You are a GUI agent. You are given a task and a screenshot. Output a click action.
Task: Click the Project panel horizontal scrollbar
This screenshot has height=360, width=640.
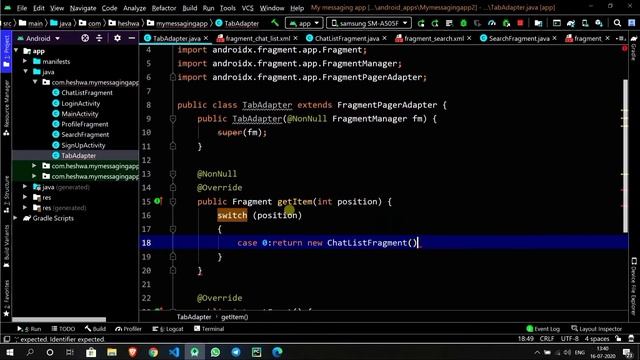(x=59, y=320)
